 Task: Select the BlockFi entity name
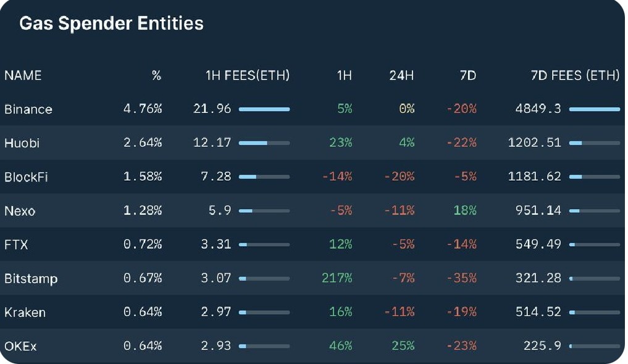click(x=26, y=177)
